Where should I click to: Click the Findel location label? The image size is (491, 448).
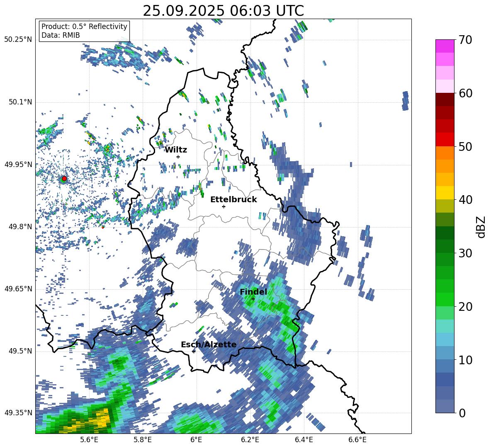(x=253, y=292)
